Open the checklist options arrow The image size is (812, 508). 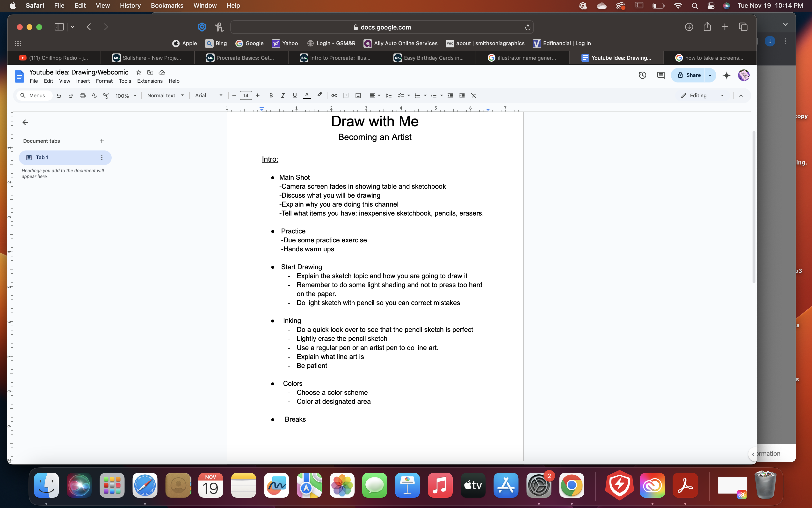[409, 96]
